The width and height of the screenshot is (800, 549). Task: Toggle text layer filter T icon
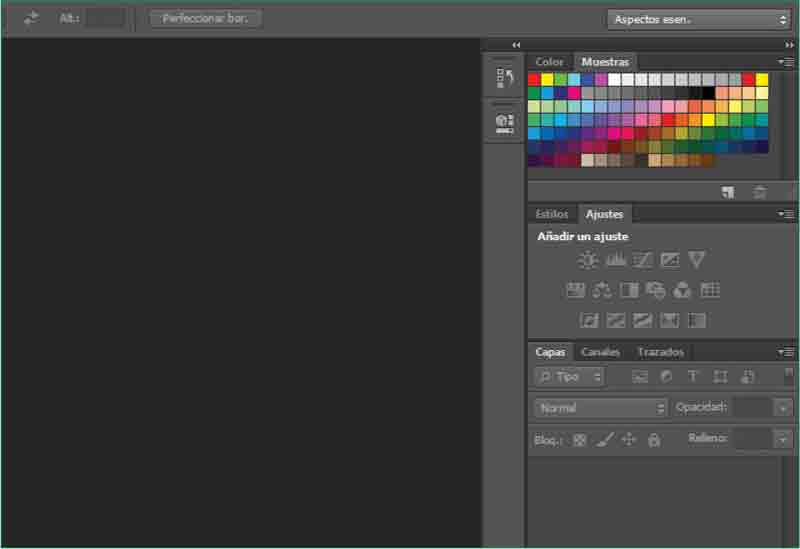[x=693, y=377]
